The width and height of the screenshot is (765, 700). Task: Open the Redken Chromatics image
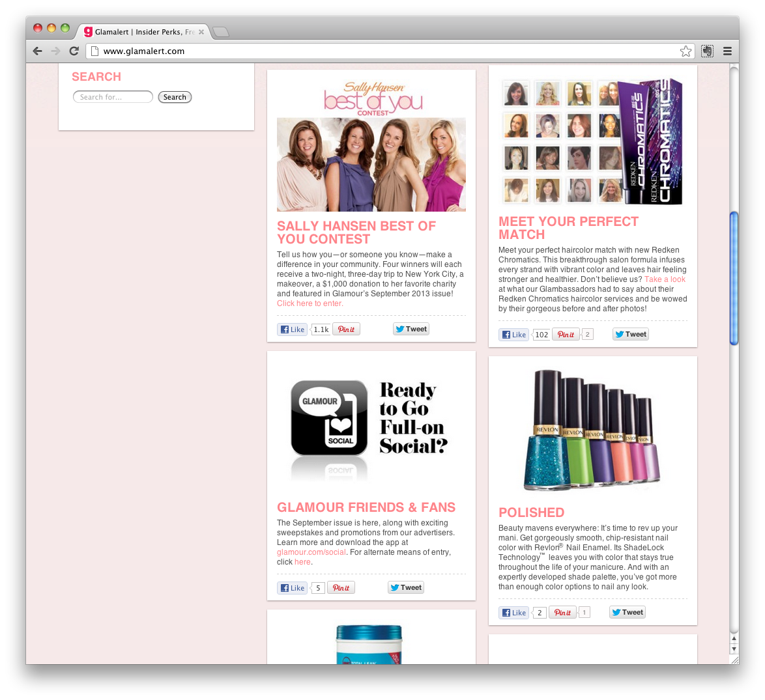point(593,141)
